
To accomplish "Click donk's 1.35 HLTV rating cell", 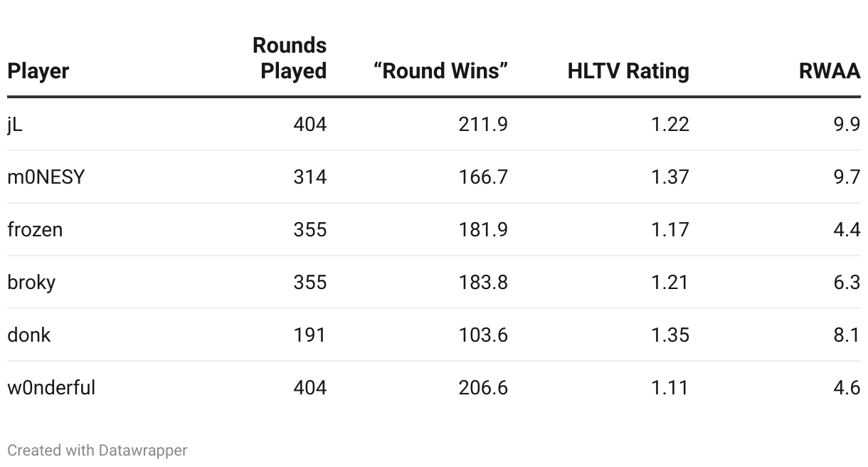I will pos(670,335).
